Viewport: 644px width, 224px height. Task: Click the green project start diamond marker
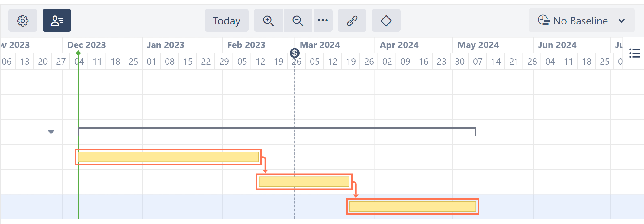(78, 53)
